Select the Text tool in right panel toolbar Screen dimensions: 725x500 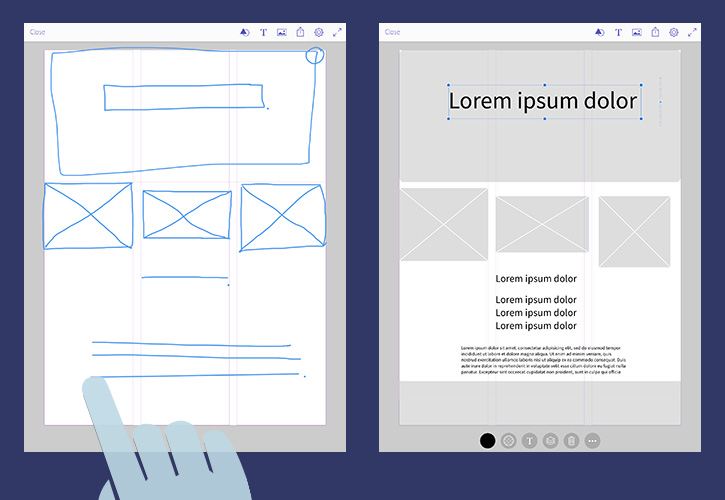point(618,32)
